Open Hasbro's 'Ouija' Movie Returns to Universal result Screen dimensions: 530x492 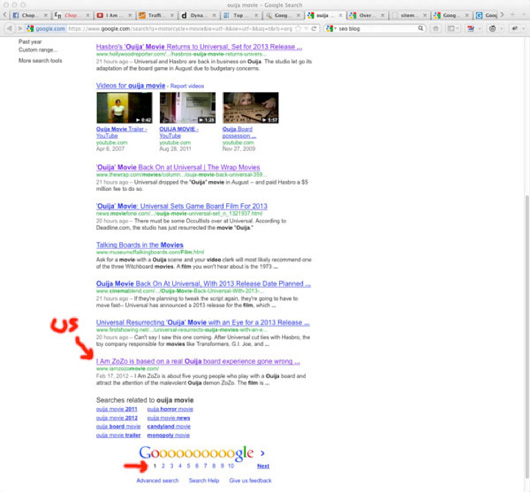click(199, 47)
